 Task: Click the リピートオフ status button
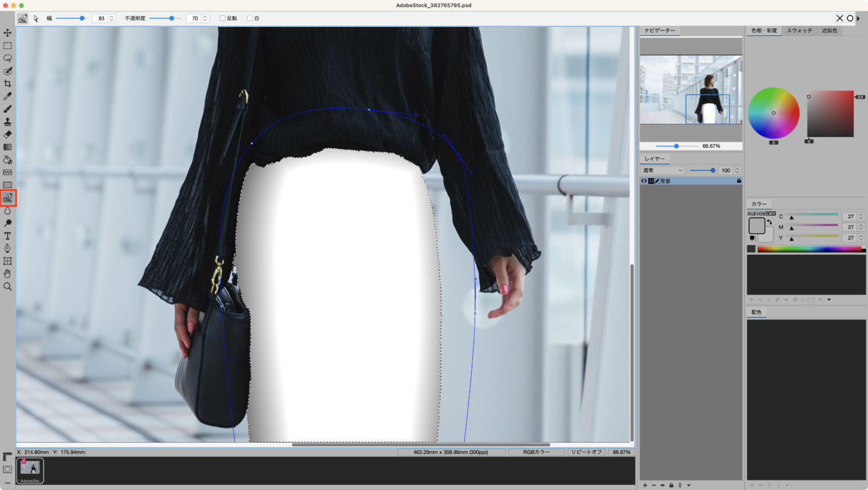586,452
